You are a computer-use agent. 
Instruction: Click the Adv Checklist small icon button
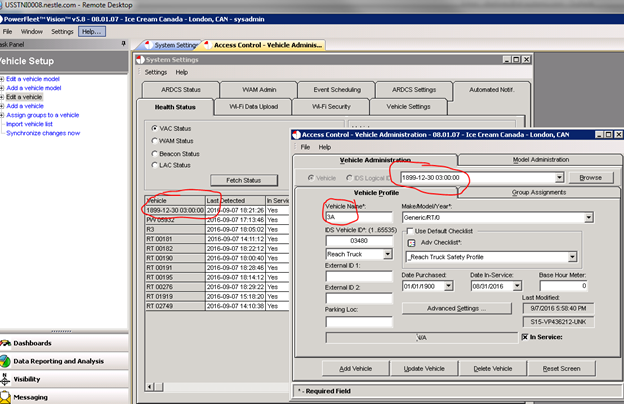413,242
